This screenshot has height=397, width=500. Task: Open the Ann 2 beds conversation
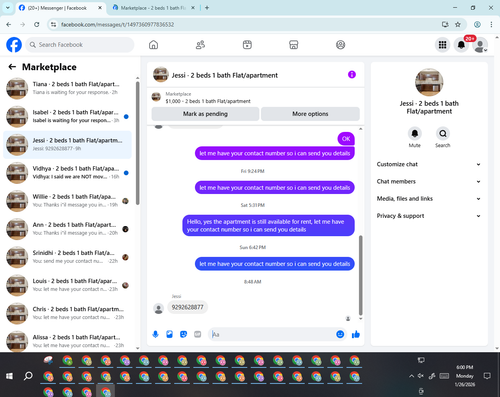click(67, 229)
